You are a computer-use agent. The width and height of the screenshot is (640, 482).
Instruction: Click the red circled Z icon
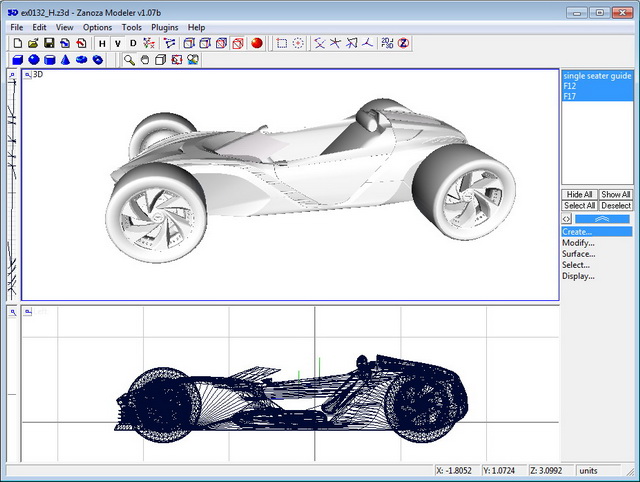[403, 43]
